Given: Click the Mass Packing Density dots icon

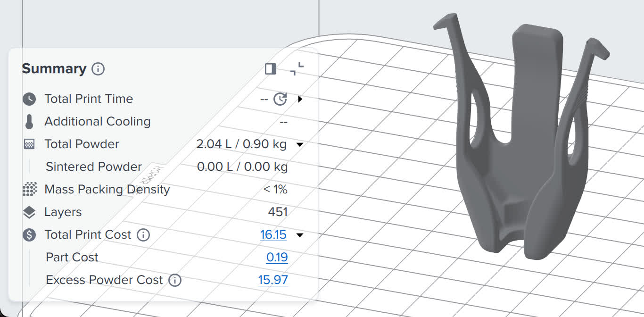Looking at the screenshot, I should 29,190.
